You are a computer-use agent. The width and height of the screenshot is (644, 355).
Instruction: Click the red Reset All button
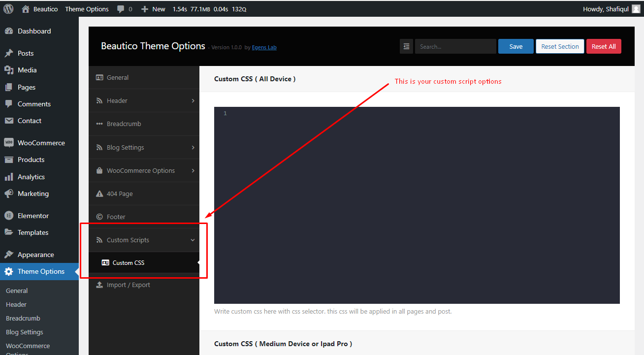604,46
